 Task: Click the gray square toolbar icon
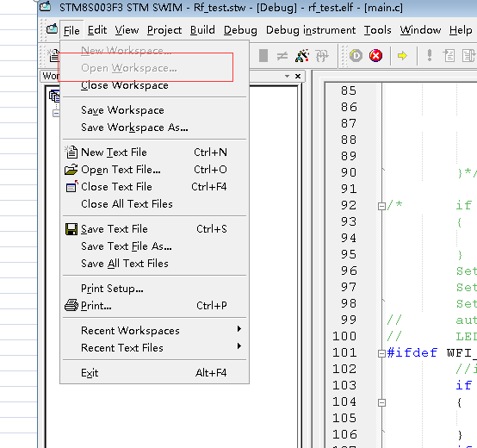[x=263, y=56]
